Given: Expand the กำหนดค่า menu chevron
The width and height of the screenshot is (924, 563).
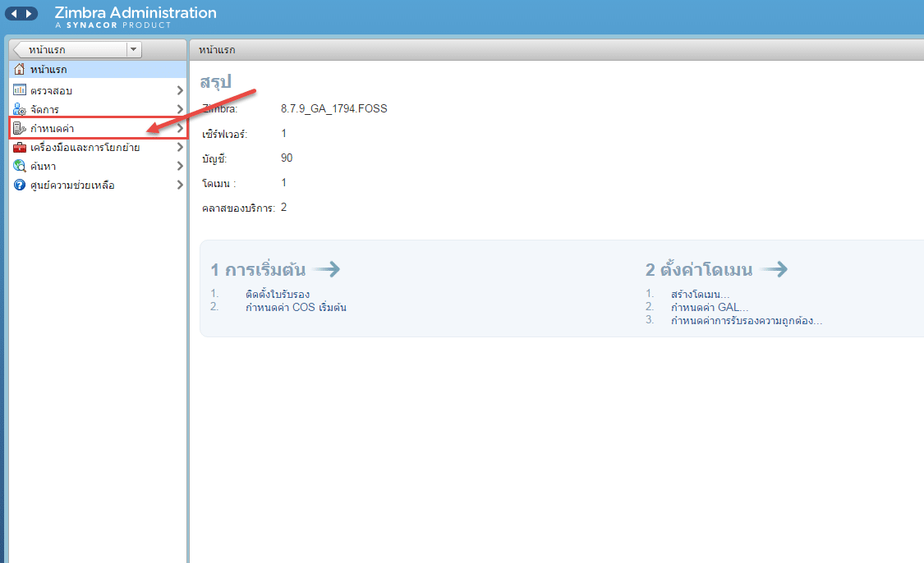Looking at the screenshot, I should tap(180, 128).
